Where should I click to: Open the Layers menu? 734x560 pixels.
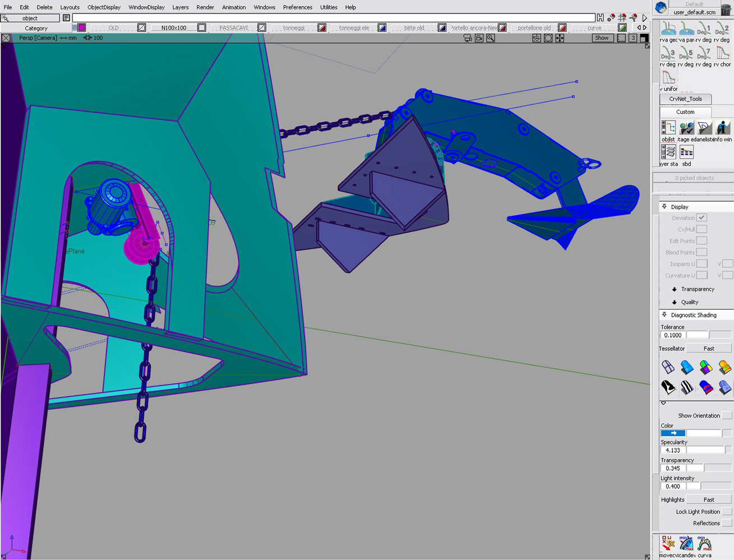click(x=180, y=7)
